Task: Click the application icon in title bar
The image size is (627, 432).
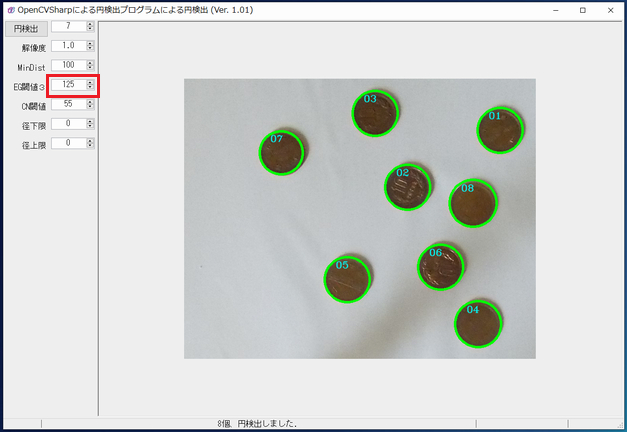Action: (x=11, y=10)
